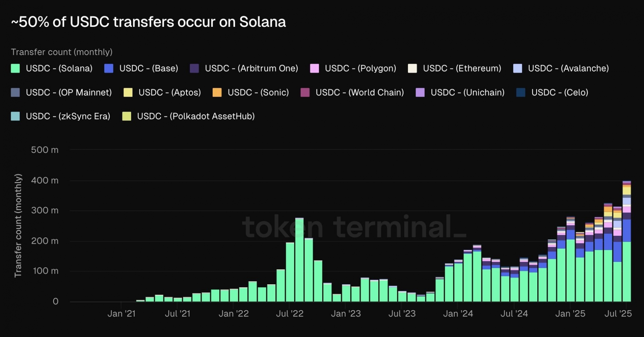Toggle the USDC zkSync Era legend label
The width and height of the screenshot is (644, 337).
tap(68, 116)
